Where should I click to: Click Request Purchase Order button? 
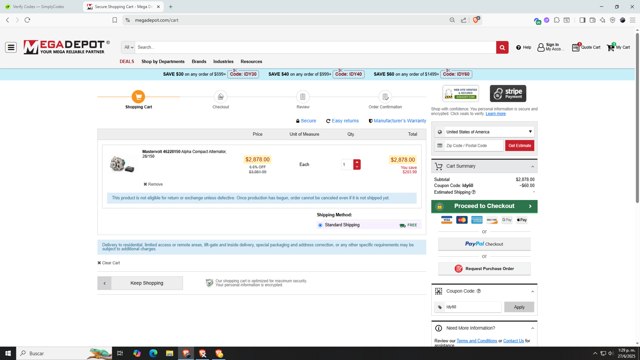(484, 269)
